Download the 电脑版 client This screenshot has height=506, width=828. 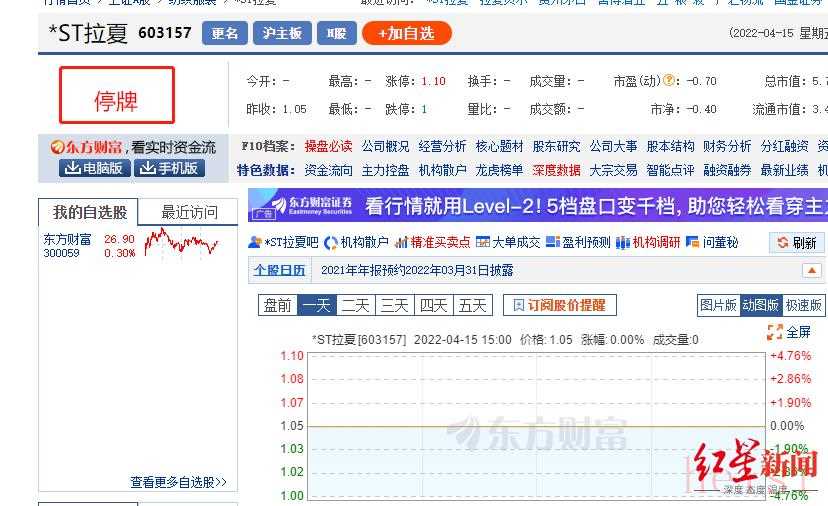tap(95, 168)
